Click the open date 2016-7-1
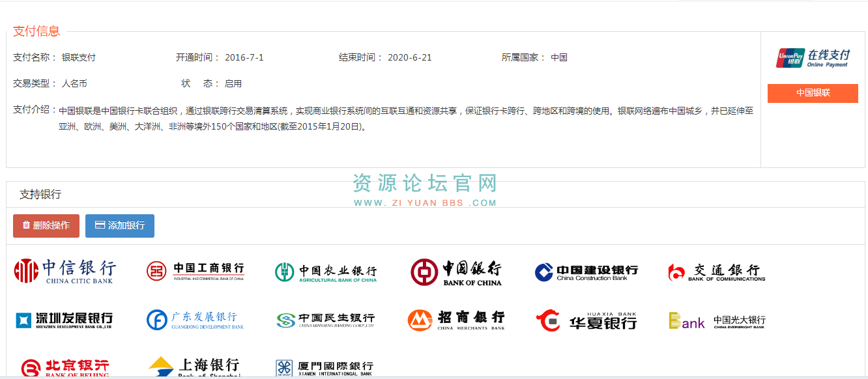The height and width of the screenshot is (379, 868). pos(244,57)
